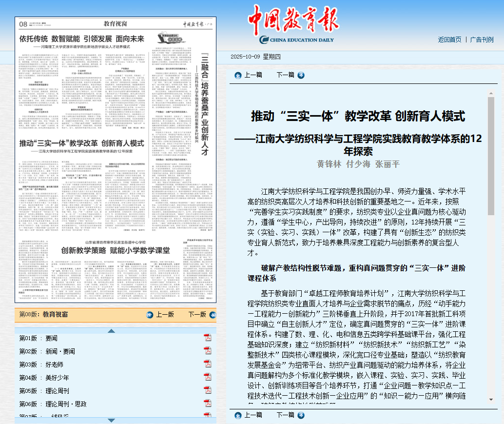Open PDF icon for 第06版 理论周刊·思政
Image resolution: width=504 pixels, height=424 pixels.
[x=207, y=404]
